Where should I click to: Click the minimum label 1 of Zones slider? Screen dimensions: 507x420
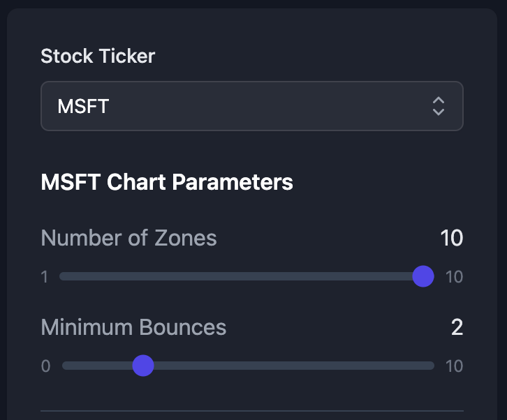(45, 277)
